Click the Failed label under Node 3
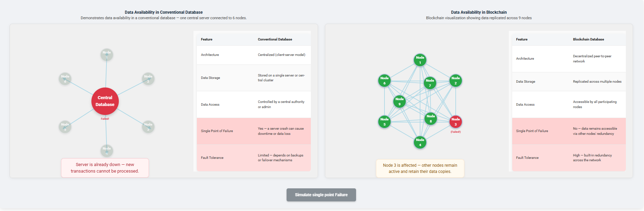Viewport: 644px width, 211px height. pos(456,131)
